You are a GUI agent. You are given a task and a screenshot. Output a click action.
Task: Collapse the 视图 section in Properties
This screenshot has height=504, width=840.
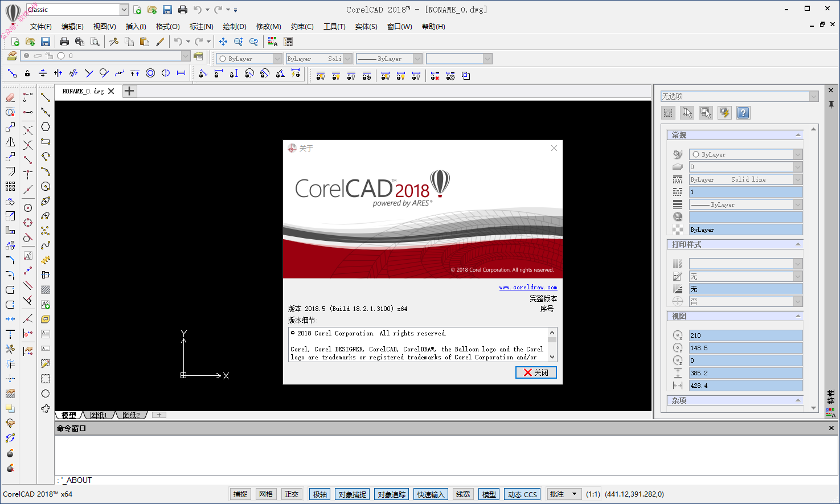point(798,316)
